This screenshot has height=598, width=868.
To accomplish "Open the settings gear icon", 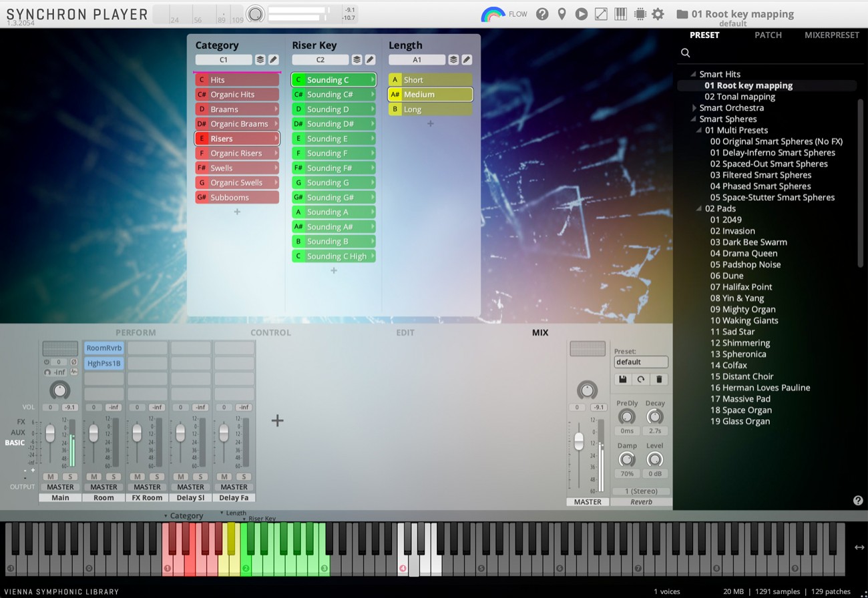I will coord(658,13).
